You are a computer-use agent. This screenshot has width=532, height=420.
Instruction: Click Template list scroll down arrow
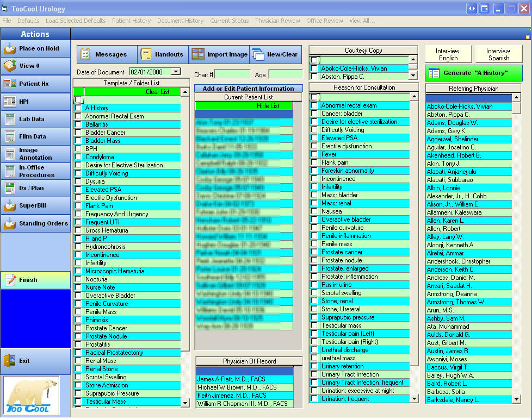[x=185, y=403]
